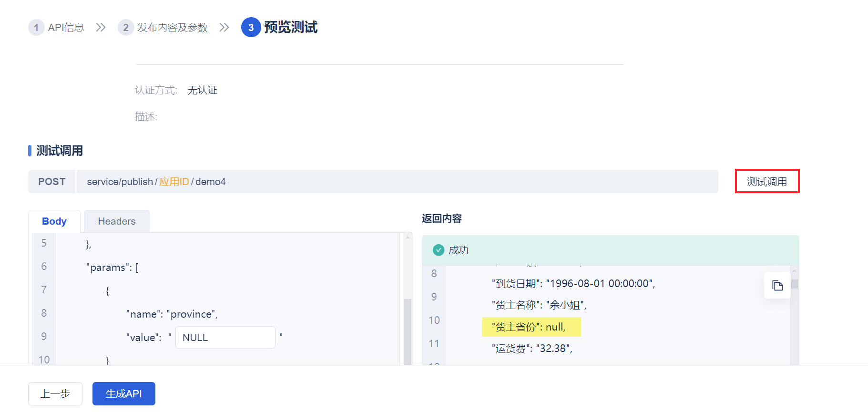Click line number 10 in response panel
The height and width of the screenshot is (414, 868).
[x=434, y=320]
